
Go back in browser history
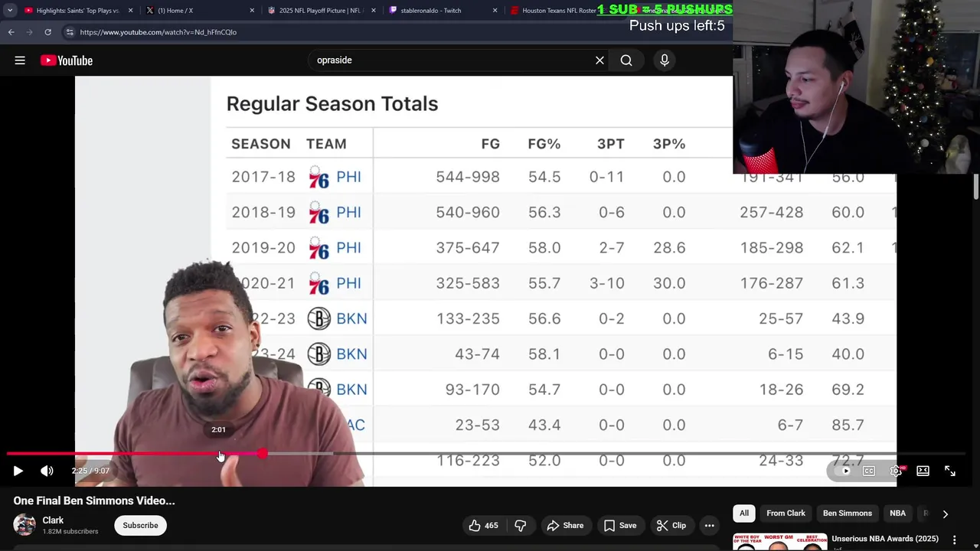click(x=11, y=32)
